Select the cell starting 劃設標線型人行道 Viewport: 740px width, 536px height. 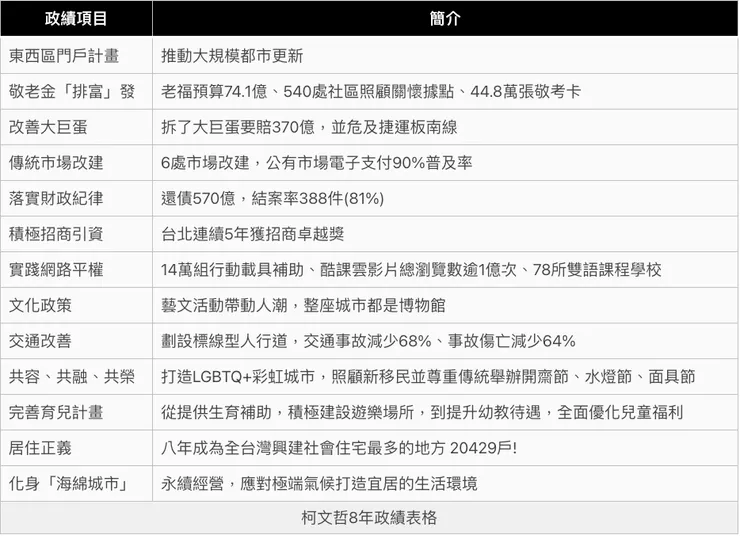pyautogui.click(x=445, y=341)
